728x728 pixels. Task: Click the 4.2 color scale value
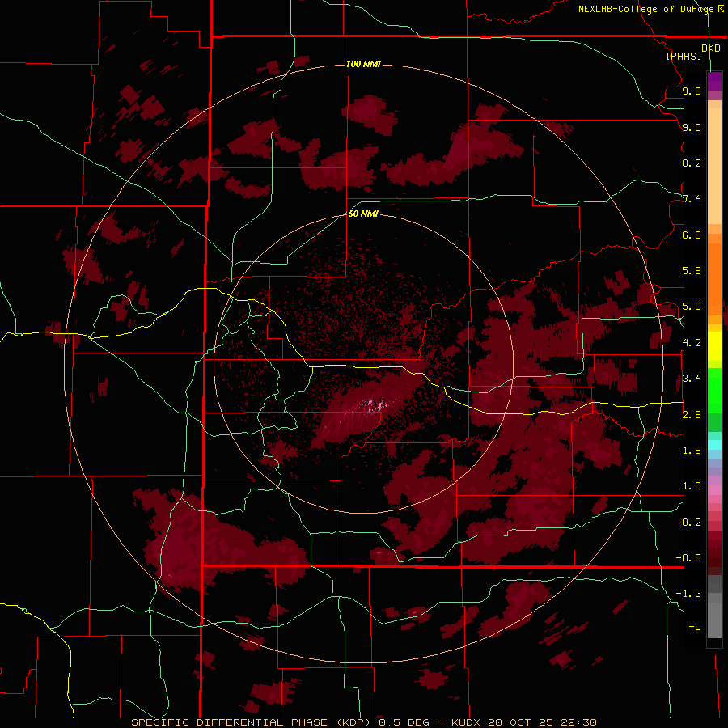pos(692,343)
